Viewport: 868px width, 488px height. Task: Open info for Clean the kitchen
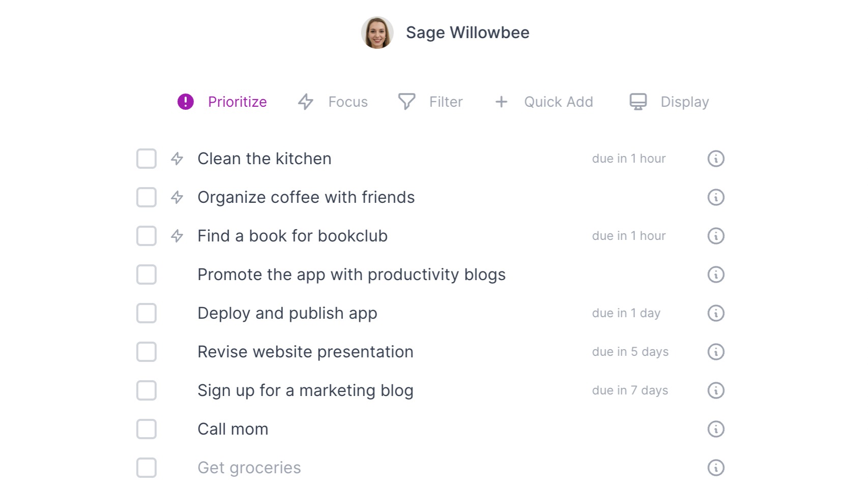(716, 159)
